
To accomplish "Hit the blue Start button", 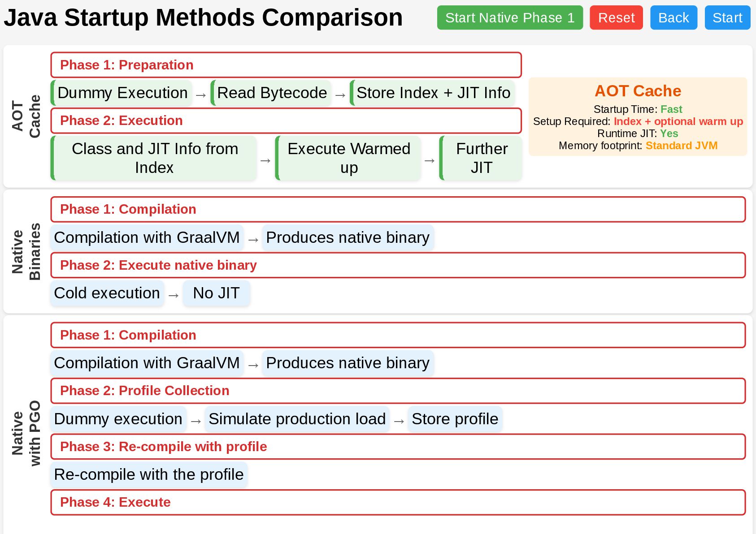I will (x=727, y=18).
